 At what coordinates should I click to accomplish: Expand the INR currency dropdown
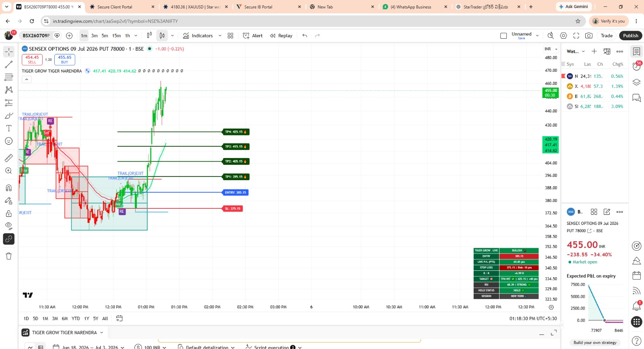tap(551, 49)
